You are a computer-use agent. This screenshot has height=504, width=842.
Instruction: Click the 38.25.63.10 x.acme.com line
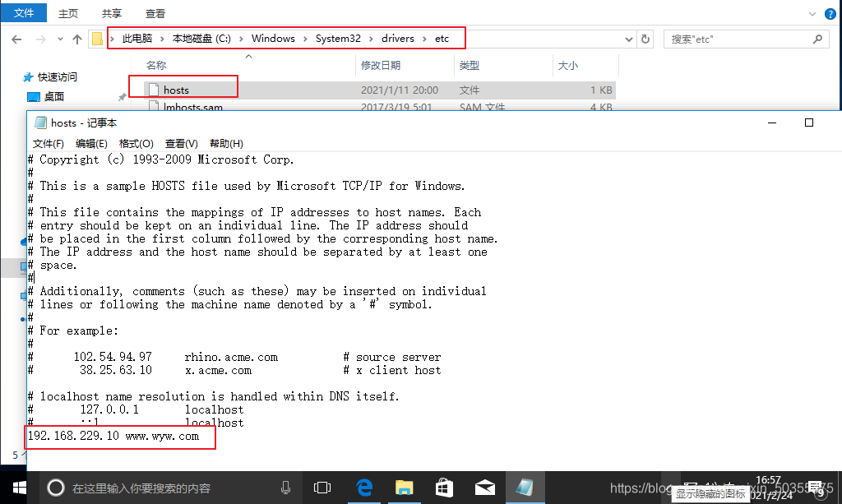(234, 370)
